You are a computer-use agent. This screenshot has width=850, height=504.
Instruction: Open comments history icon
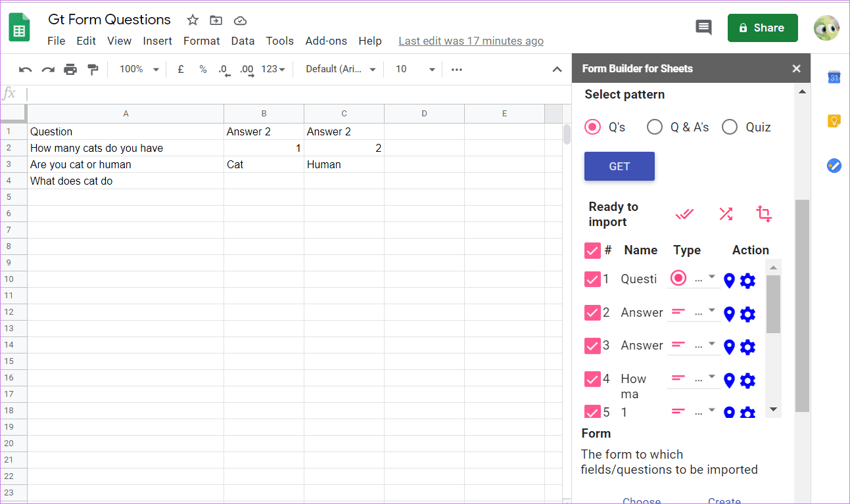coord(703,28)
